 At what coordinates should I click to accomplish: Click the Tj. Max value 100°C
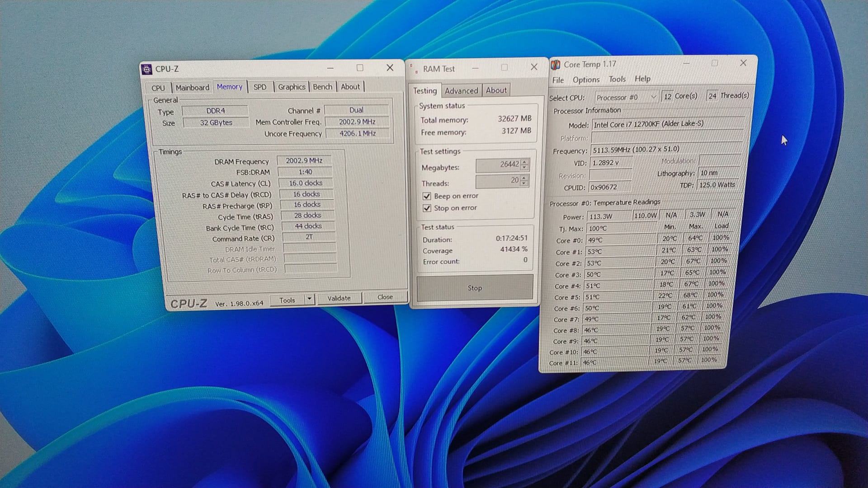pos(622,229)
